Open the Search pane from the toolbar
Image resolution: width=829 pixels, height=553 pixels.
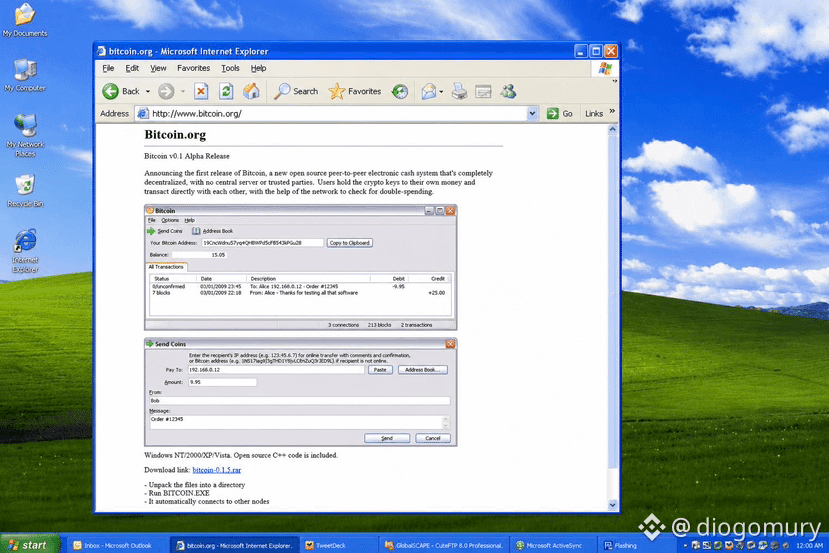[x=296, y=91]
